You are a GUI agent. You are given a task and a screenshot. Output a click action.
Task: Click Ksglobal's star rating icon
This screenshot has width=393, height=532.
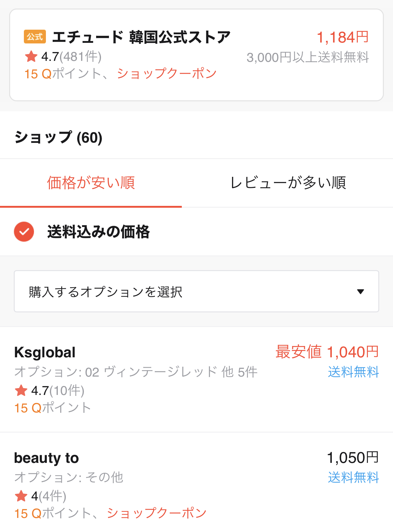click(21, 390)
